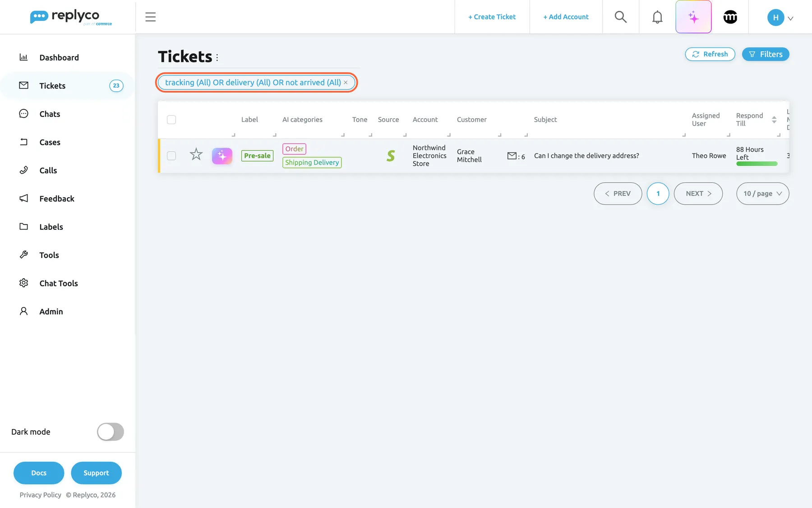Click Create Ticket
The width and height of the screenshot is (812, 508).
click(492, 17)
